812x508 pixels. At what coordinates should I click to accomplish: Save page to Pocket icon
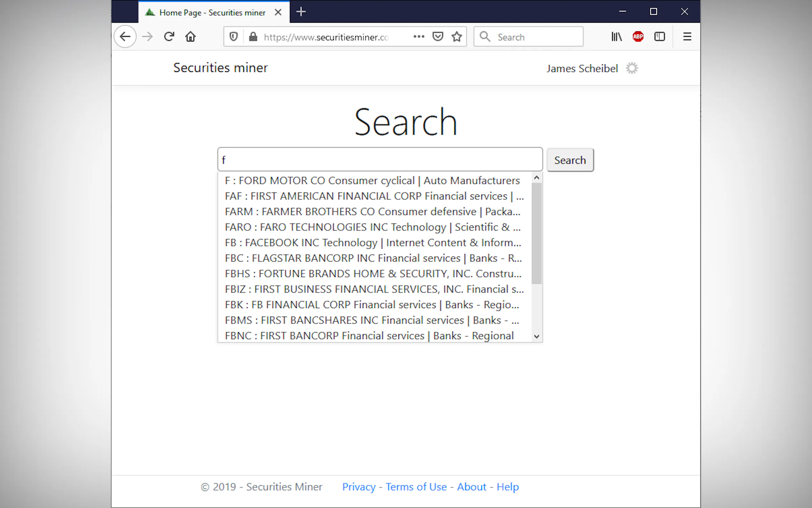coord(438,36)
